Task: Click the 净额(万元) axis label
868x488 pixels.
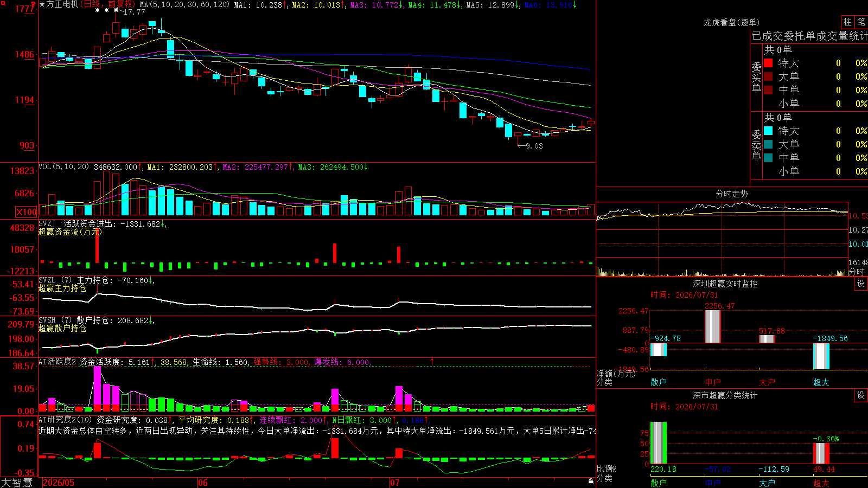Action: (x=616, y=374)
